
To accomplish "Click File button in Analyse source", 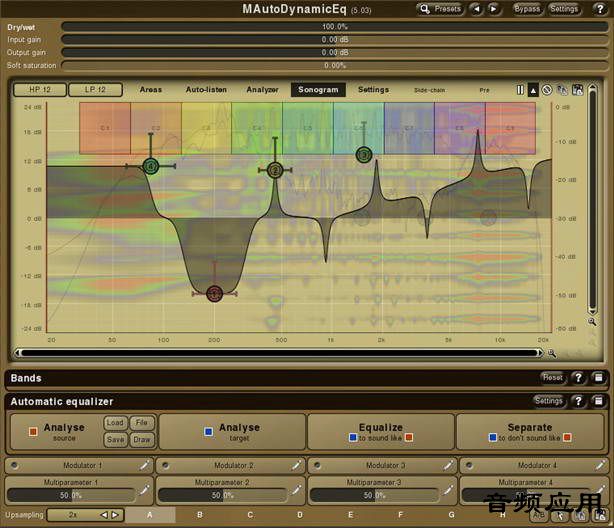I will pyautogui.click(x=141, y=423).
